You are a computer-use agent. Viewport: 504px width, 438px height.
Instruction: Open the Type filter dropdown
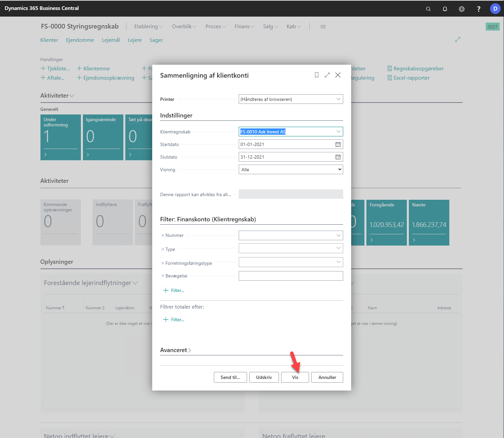pos(339,248)
